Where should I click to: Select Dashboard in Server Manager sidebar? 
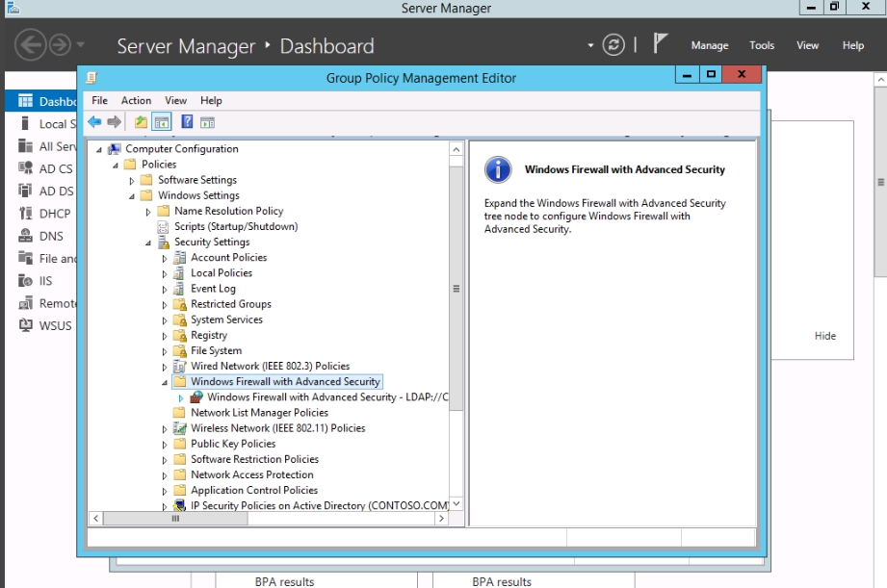[x=40, y=101]
